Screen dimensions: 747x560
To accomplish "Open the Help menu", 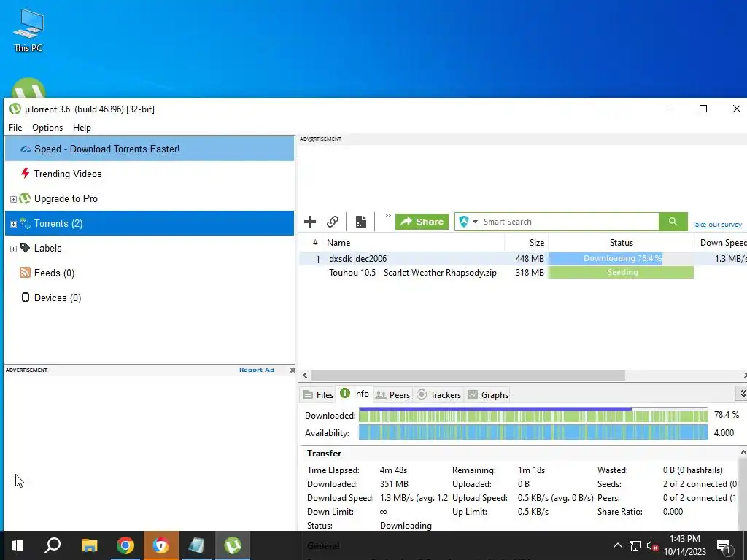I will pos(82,128).
